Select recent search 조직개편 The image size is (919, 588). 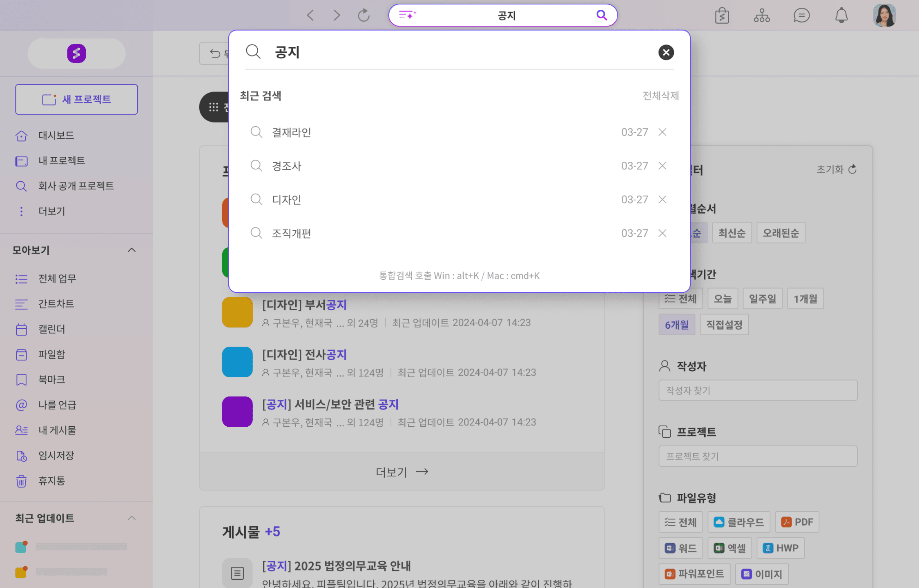click(x=292, y=233)
